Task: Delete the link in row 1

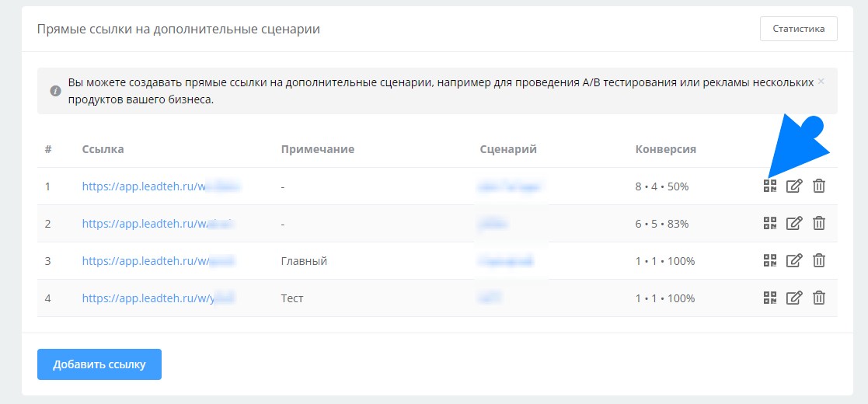Action: (x=818, y=186)
